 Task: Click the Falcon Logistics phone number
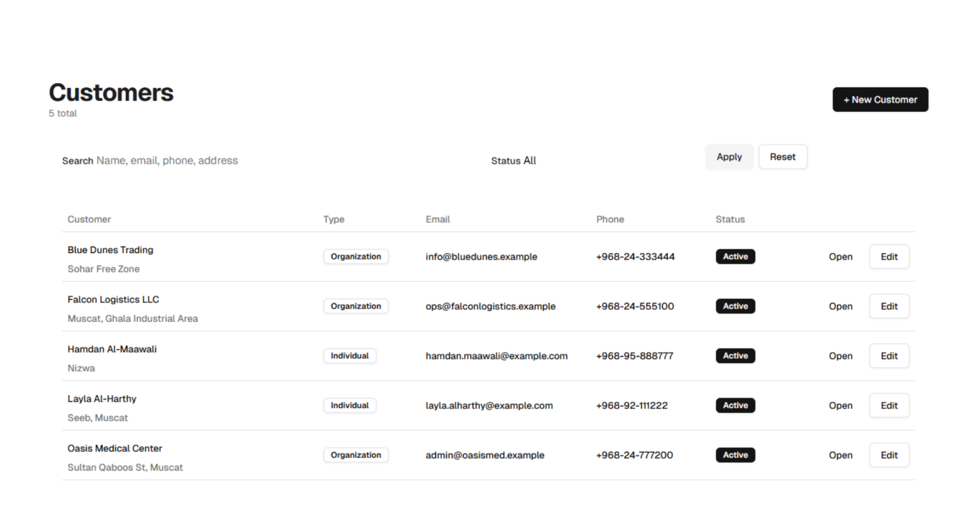click(x=635, y=306)
